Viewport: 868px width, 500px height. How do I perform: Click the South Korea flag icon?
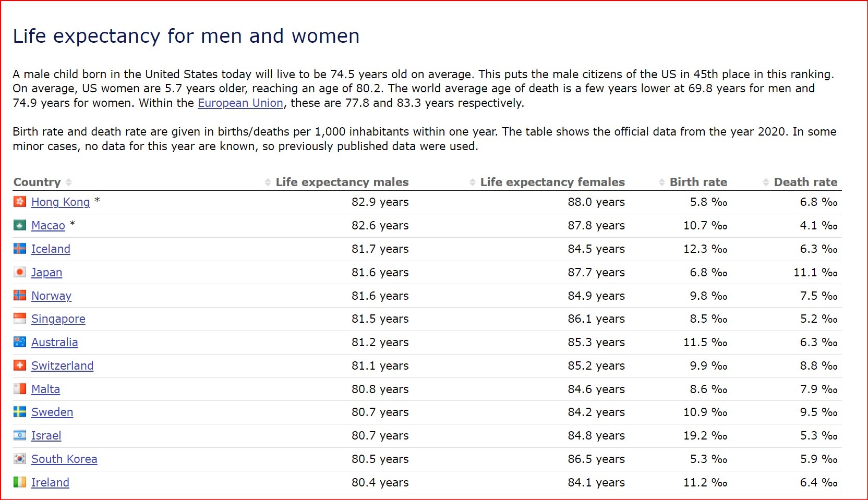click(x=20, y=459)
